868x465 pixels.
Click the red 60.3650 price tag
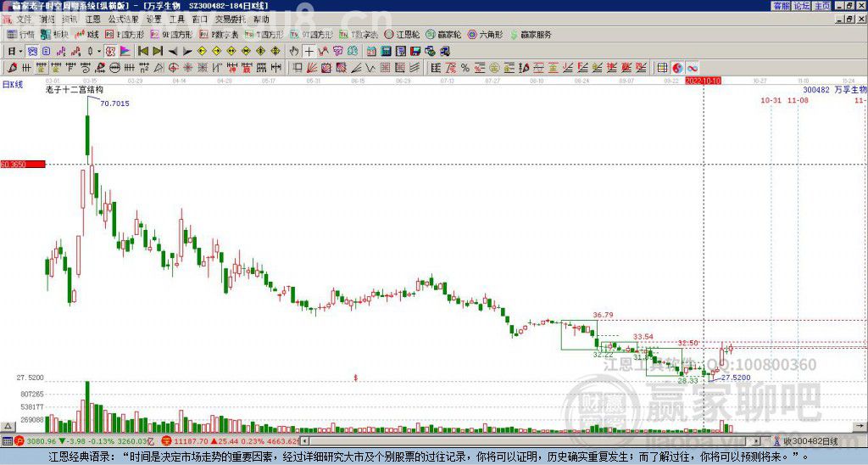tap(23, 165)
